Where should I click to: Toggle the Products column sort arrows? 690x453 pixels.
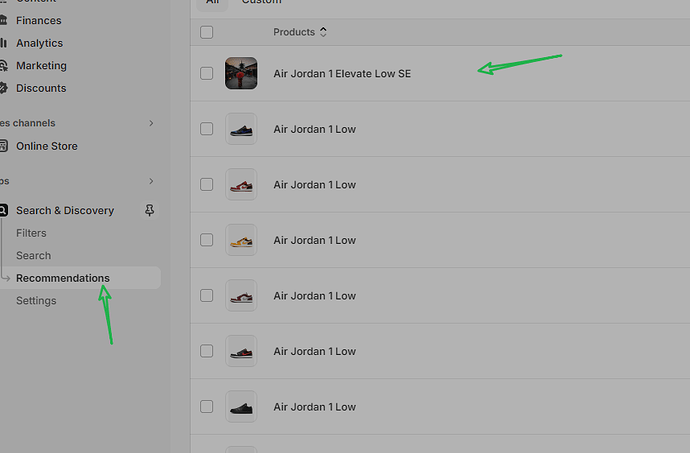[323, 32]
